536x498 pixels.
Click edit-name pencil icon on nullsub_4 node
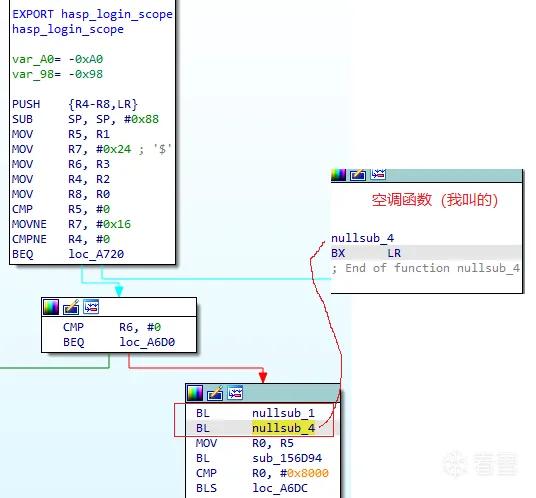(x=358, y=175)
